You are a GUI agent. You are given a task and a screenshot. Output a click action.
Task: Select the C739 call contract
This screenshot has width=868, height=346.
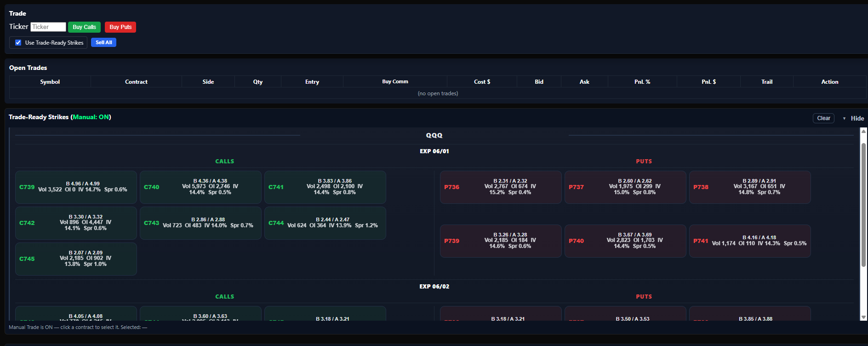(x=76, y=187)
